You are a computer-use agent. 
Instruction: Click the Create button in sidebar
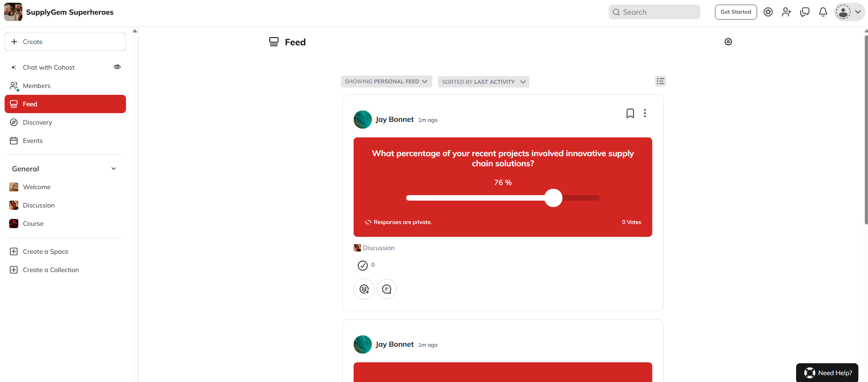point(65,42)
